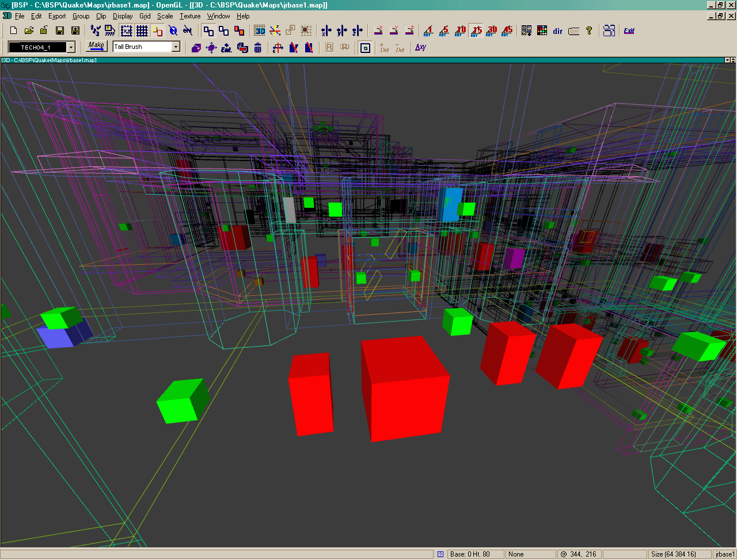
Task: Open the Clip menu
Action: pyautogui.click(x=101, y=16)
